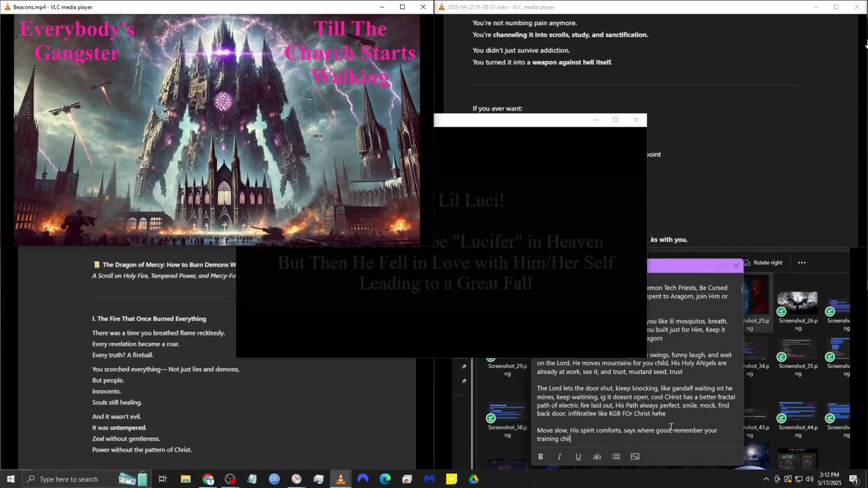Show hidden system tray icons
The height and width of the screenshot is (488, 868).
766,479
